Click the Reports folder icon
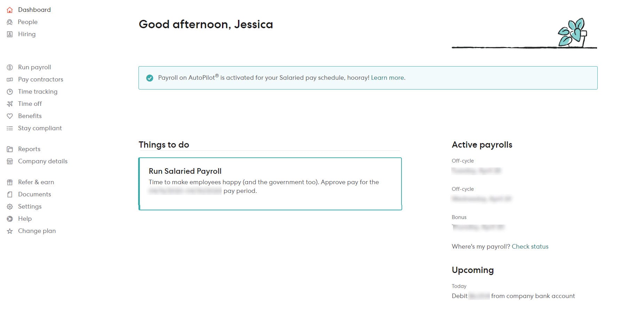 pyautogui.click(x=9, y=149)
